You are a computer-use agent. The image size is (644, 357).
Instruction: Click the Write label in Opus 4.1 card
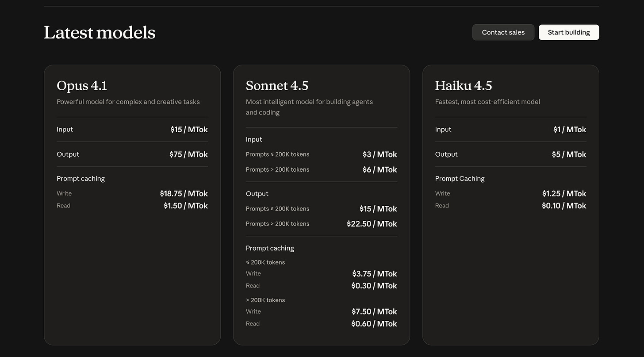(x=64, y=194)
